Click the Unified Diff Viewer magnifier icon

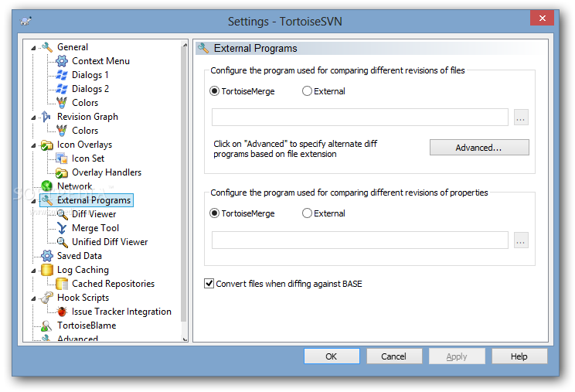tap(62, 242)
